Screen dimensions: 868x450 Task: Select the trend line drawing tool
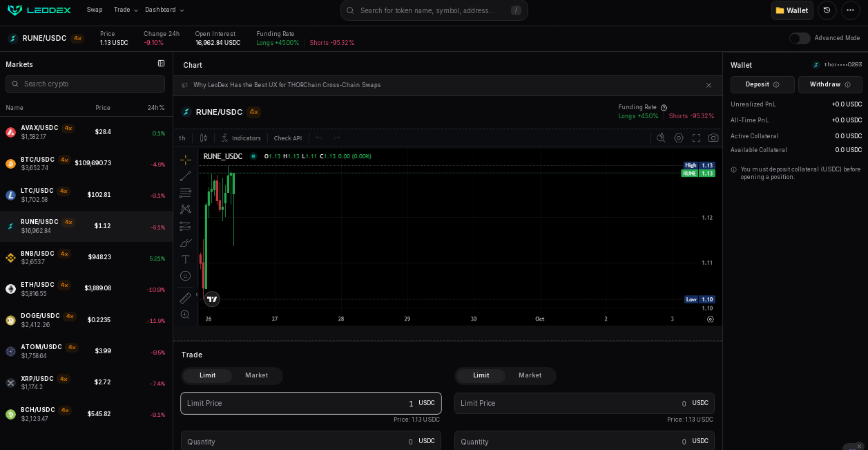(185, 176)
